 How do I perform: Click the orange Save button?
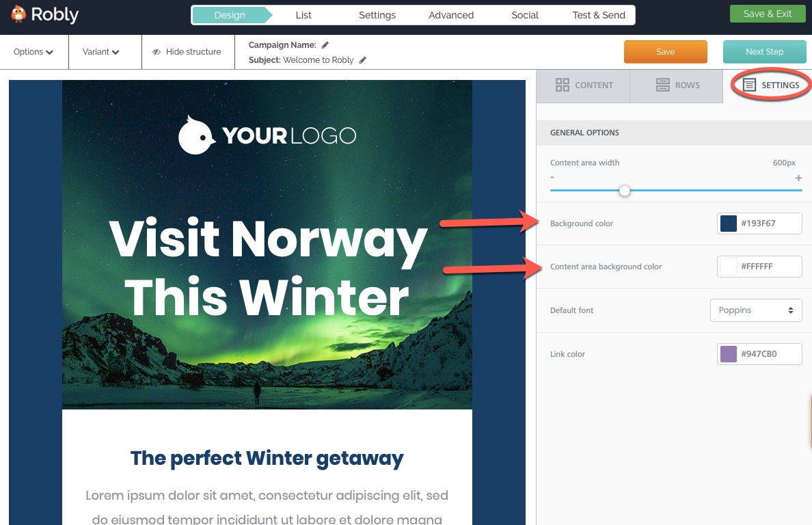pyautogui.click(x=666, y=52)
